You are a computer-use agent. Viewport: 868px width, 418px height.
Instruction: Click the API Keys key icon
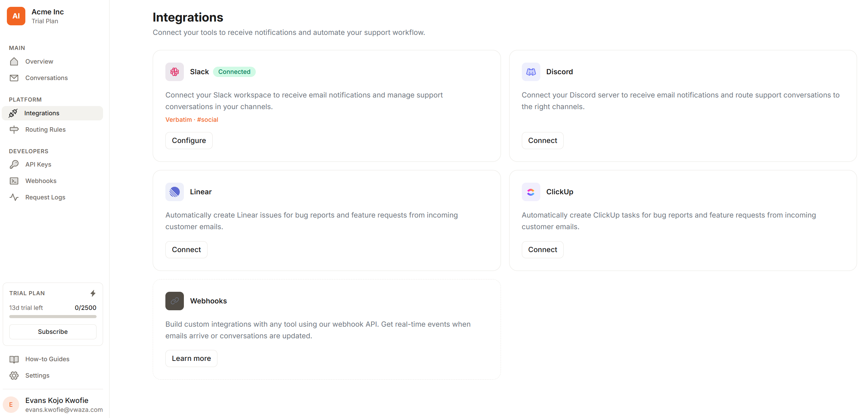[x=14, y=164]
